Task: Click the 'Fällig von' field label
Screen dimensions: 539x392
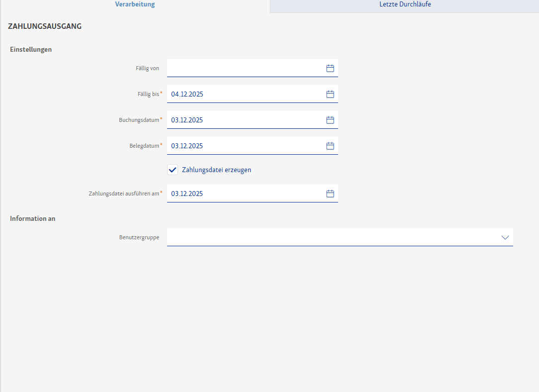Action: [147, 68]
